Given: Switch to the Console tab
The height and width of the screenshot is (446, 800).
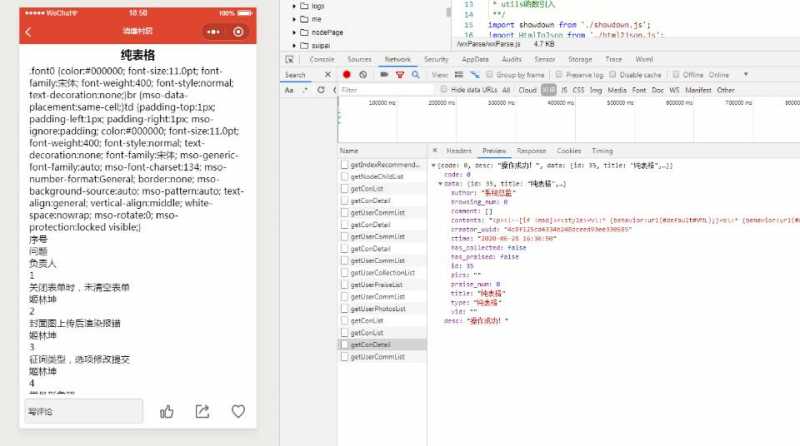Looking at the screenshot, I should coord(322,59).
